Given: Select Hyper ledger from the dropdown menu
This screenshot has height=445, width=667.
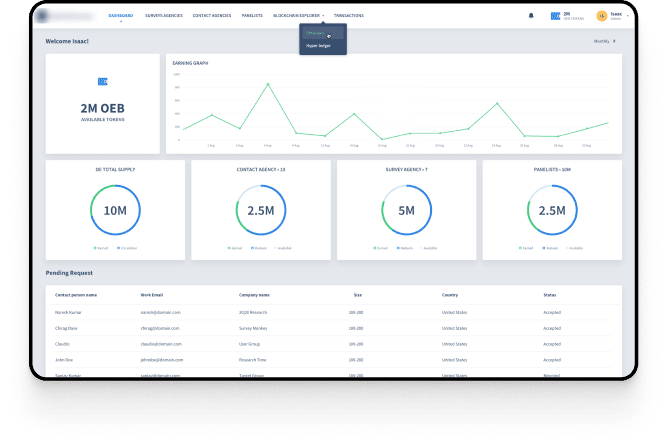Looking at the screenshot, I should tap(316, 47).
